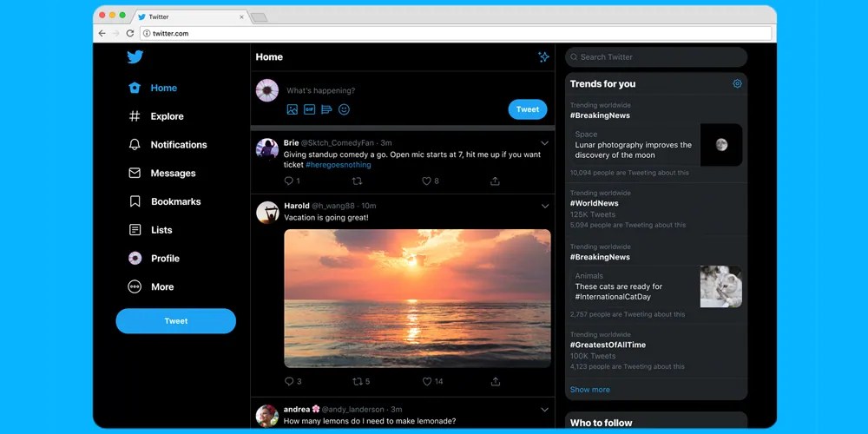The width and height of the screenshot is (868, 434).
Task: Click the browser back arrow
Action: tap(102, 33)
